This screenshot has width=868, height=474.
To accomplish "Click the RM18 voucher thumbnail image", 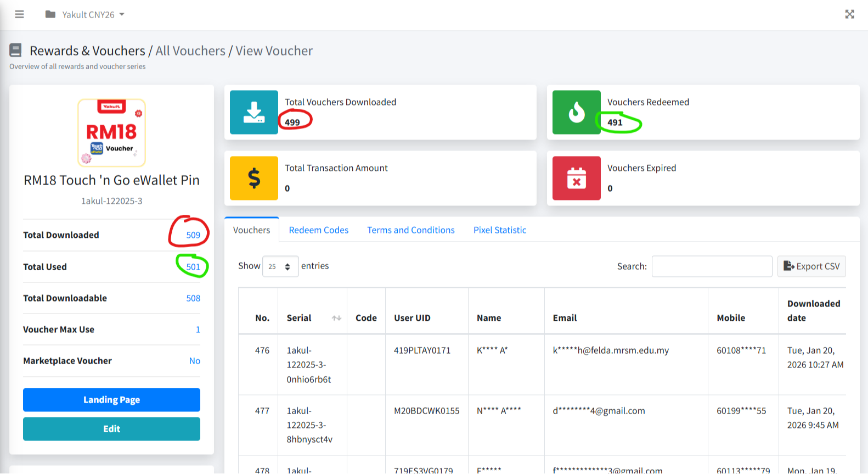I will (111, 132).
